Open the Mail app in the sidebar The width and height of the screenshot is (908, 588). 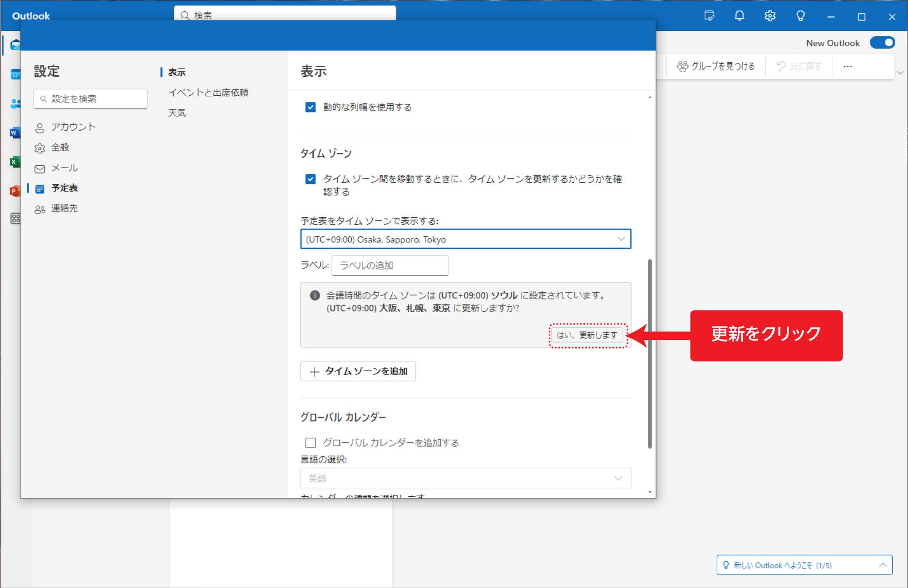click(x=16, y=45)
